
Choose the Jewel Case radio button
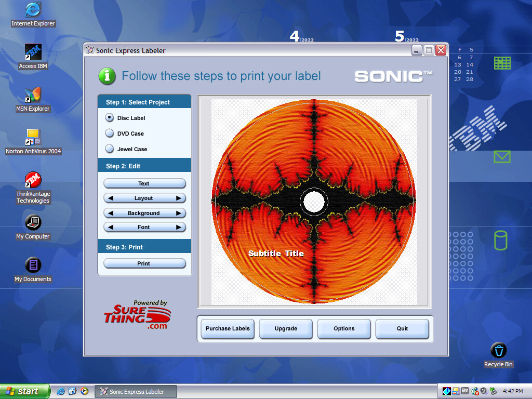click(x=110, y=149)
